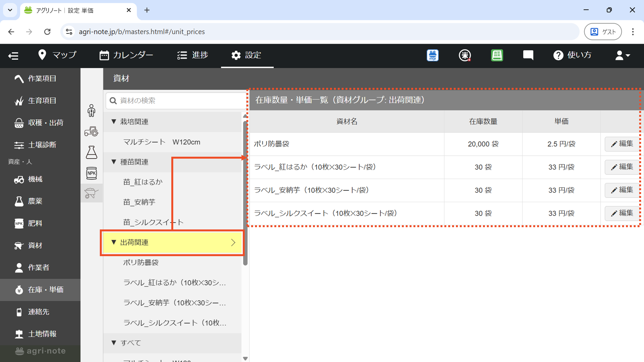The image size is (644, 362).
Task: Select 作業項目 in the sidebar
Action: coord(40,79)
